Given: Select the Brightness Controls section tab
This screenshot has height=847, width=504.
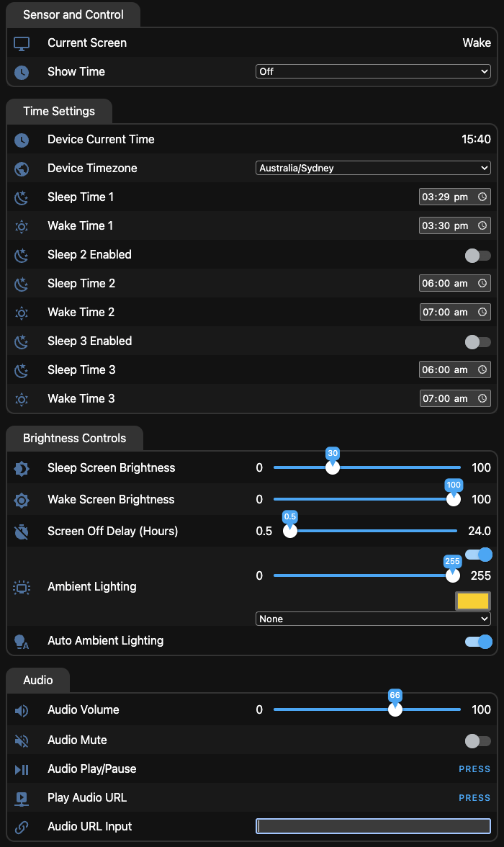Looking at the screenshot, I should click(74, 439).
